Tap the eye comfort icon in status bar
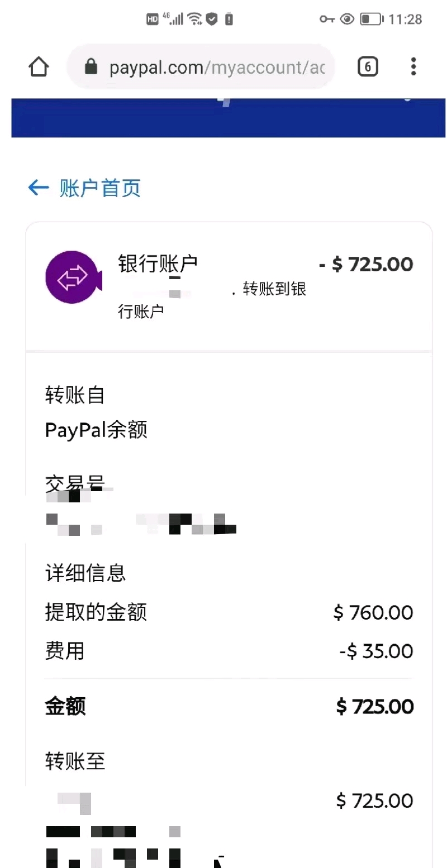Viewport: 447px width, 868px height. pyautogui.click(x=348, y=20)
